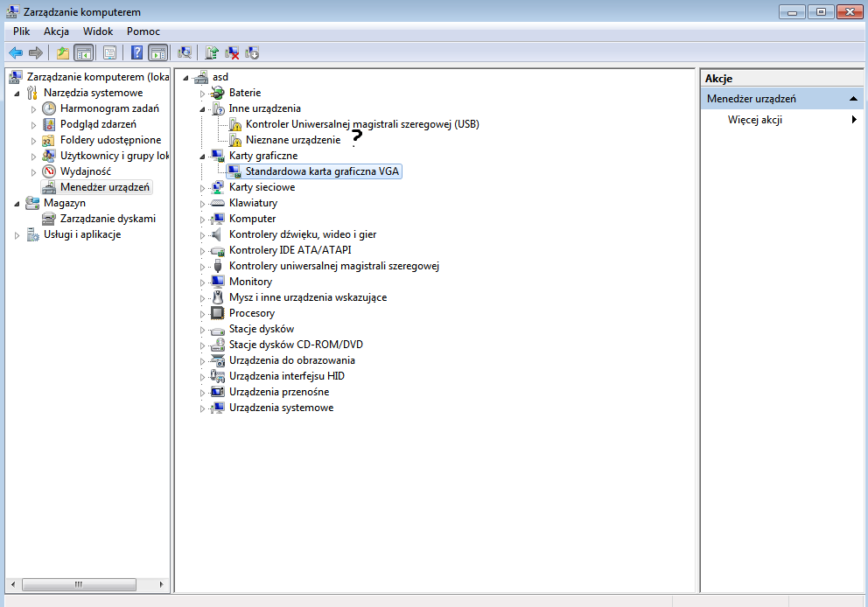Open the Widok menu
The width and height of the screenshot is (868, 607).
pos(98,31)
